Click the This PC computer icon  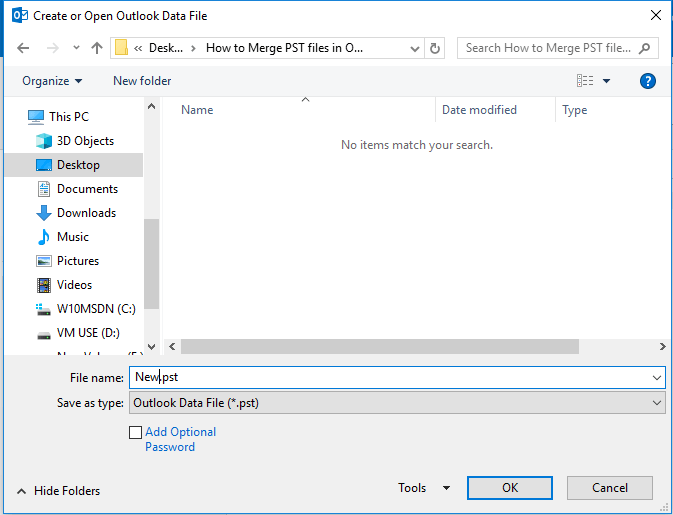pyautogui.click(x=36, y=117)
